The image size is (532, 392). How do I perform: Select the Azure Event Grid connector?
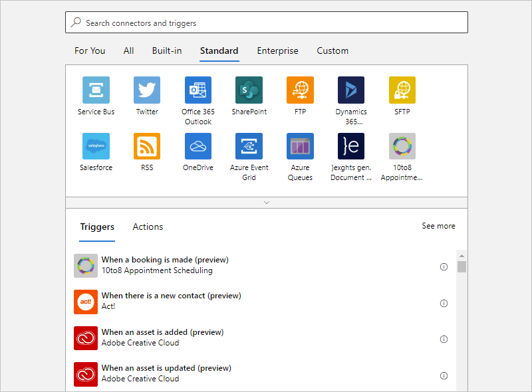[x=249, y=146]
